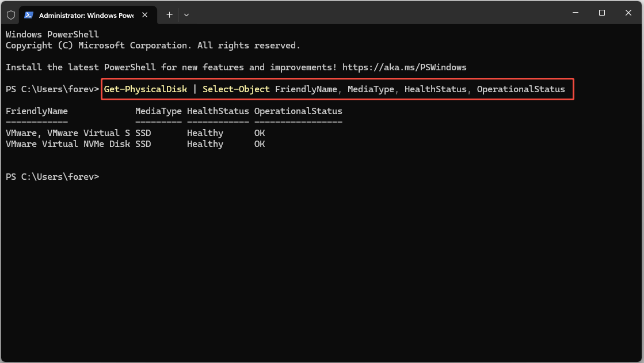Image resolution: width=644 pixels, height=363 pixels.
Task: Minimize the terminal window
Action: click(576, 13)
